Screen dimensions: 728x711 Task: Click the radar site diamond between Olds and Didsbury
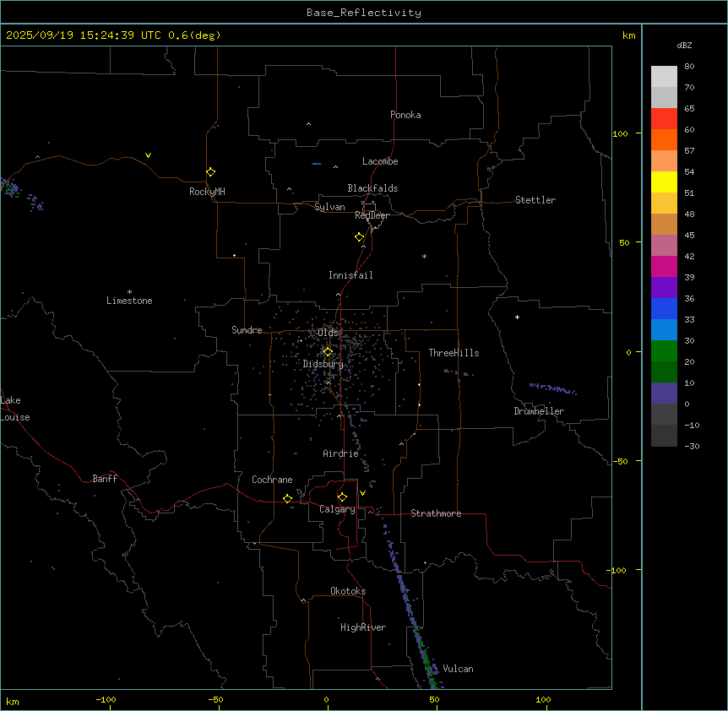tap(329, 351)
